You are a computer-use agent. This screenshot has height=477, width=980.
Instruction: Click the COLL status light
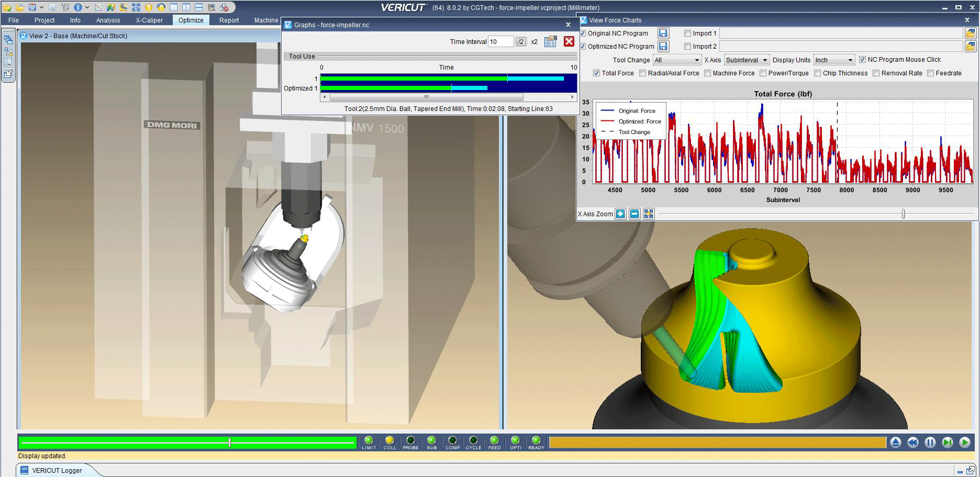[x=389, y=440]
